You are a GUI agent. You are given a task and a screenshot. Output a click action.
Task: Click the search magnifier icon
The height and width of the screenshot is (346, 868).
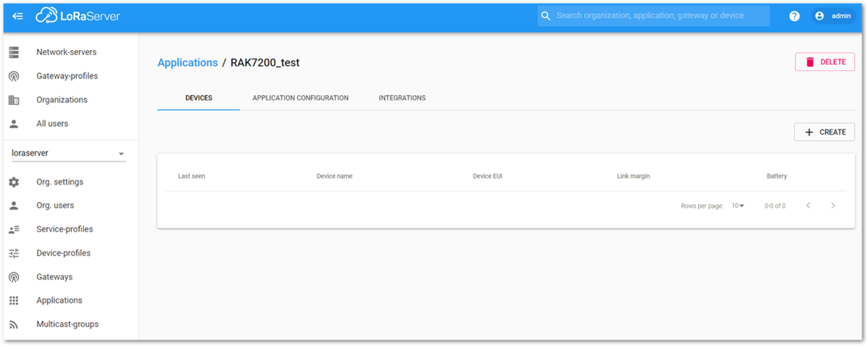click(546, 16)
